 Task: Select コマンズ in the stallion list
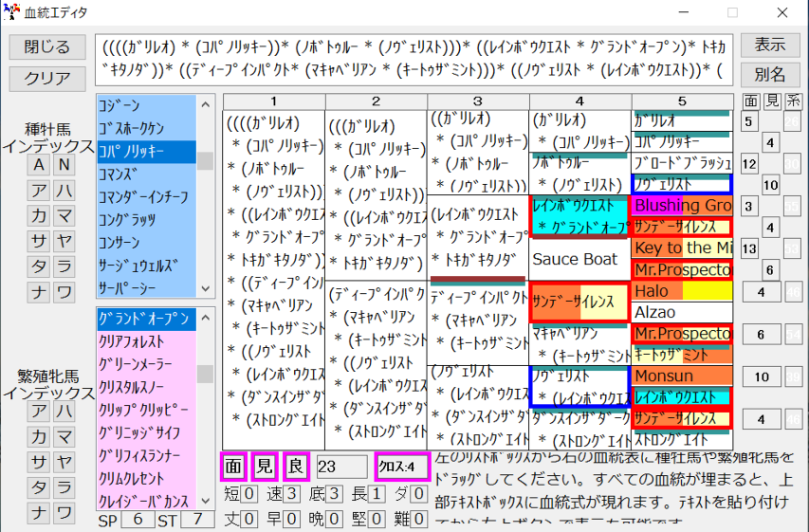(146, 174)
